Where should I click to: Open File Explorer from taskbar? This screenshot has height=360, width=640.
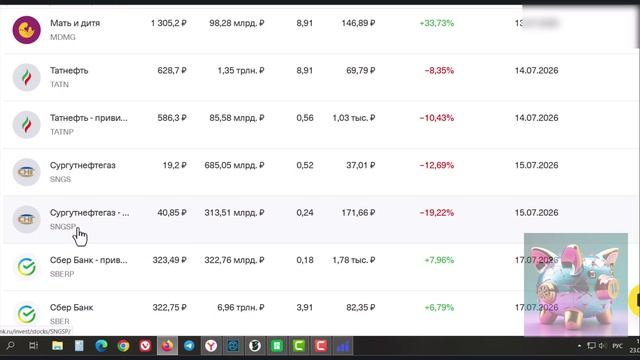point(57,346)
